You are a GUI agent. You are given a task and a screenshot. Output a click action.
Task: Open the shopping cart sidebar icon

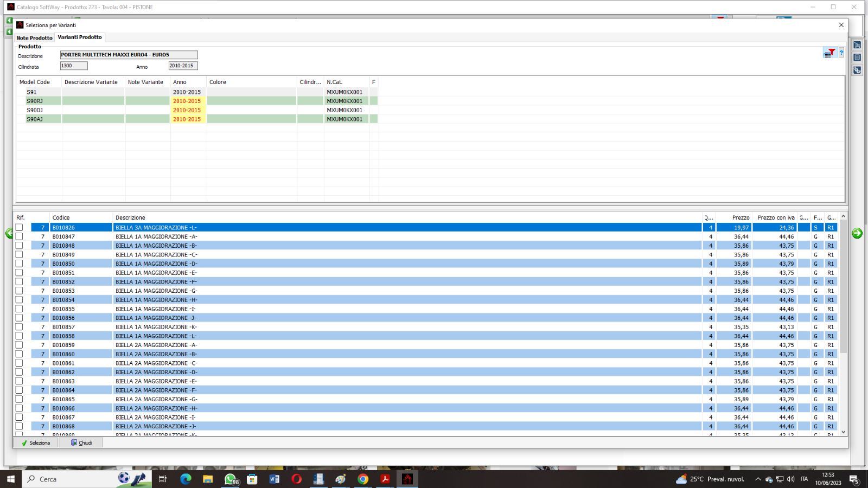tap(857, 45)
